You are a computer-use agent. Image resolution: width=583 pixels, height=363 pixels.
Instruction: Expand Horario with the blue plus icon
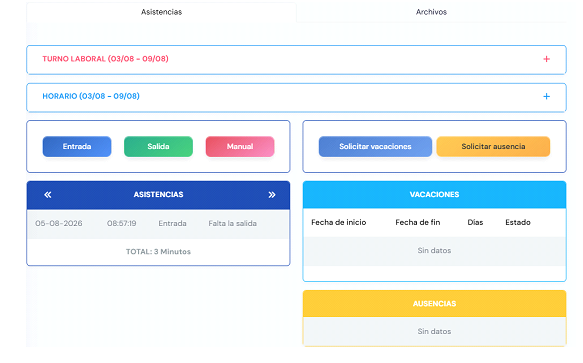(546, 97)
